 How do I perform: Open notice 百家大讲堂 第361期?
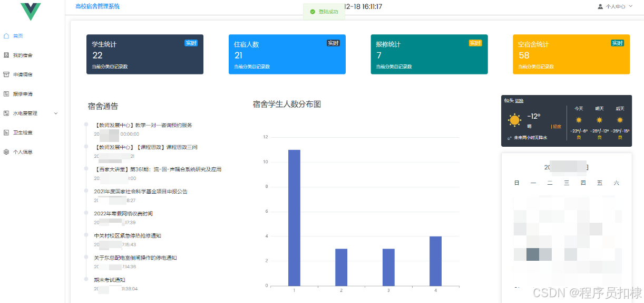click(158, 169)
